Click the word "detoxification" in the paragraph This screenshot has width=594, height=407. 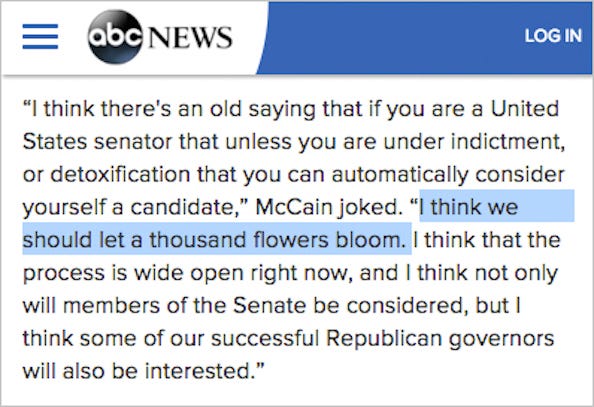pyautogui.click(x=120, y=174)
